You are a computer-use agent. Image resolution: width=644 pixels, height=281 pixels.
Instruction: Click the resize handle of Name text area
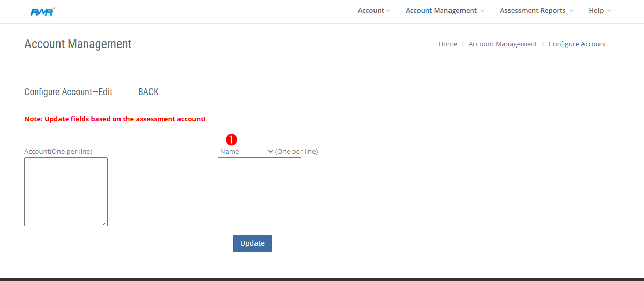pos(298,224)
